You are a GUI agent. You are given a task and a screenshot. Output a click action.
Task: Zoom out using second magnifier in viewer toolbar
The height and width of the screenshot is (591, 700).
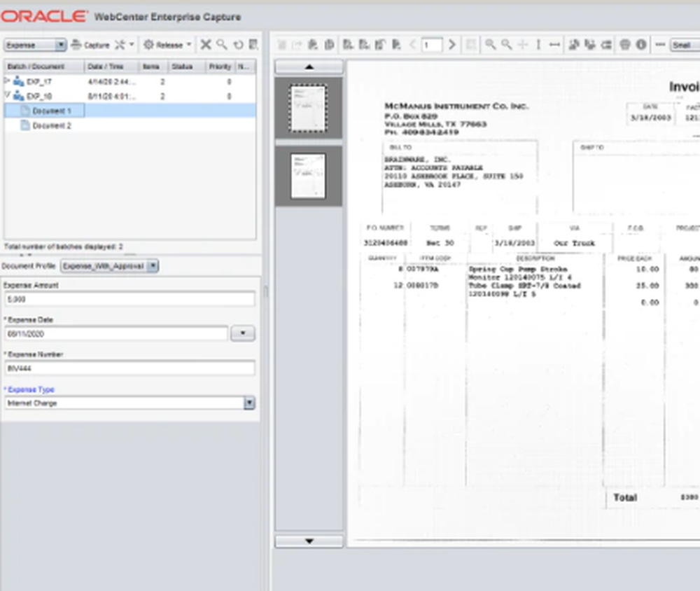pyautogui.click(x=506, y=45)
